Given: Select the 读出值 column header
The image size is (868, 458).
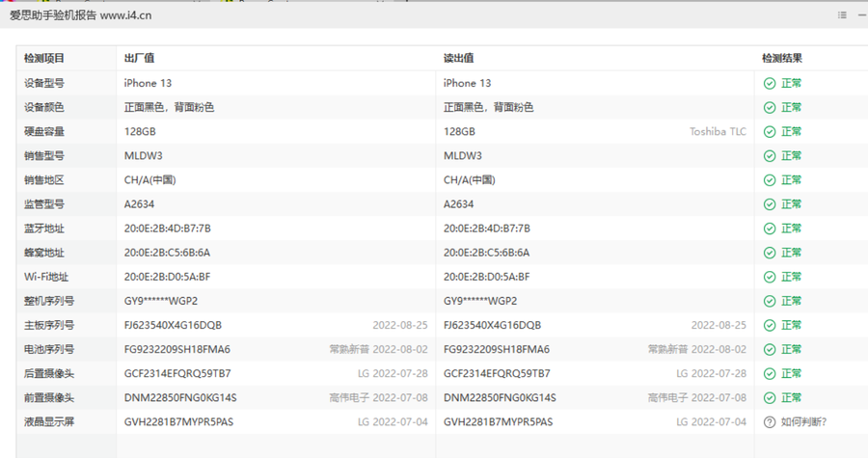Looking at the screenshot, I should click(x=457, y=59).
